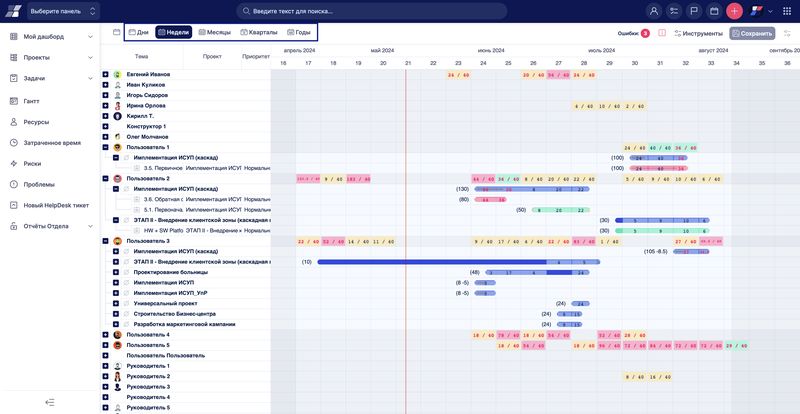800x414 pixels.
Task: Open the calendar icon in top bar
Action: click(x=714, y=11)
